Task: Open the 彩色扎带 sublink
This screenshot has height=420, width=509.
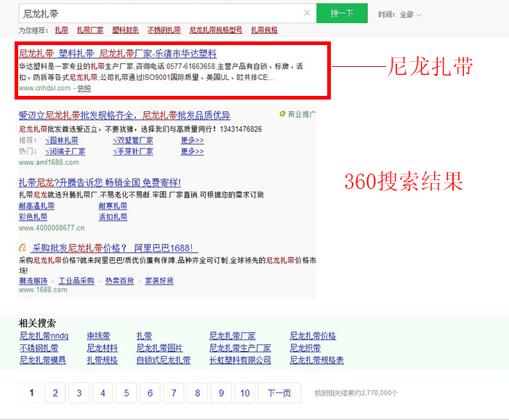Action: 33,217
